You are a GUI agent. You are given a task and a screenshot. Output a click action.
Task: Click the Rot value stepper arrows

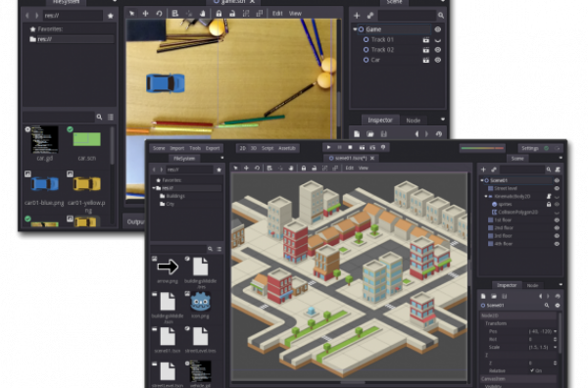[x=555, y=339]
